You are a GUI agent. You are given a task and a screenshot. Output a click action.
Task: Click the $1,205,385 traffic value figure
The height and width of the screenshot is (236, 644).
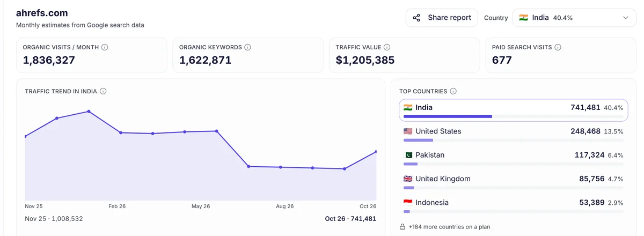tap(365, 60)
